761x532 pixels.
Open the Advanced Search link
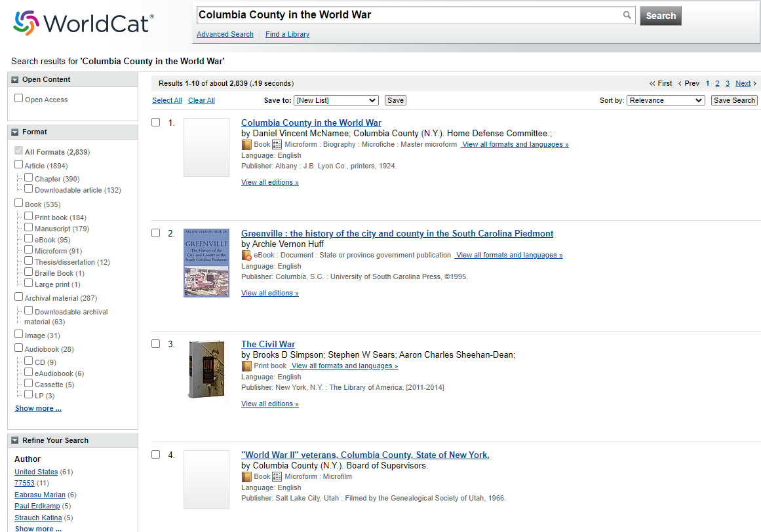point(225,34)
